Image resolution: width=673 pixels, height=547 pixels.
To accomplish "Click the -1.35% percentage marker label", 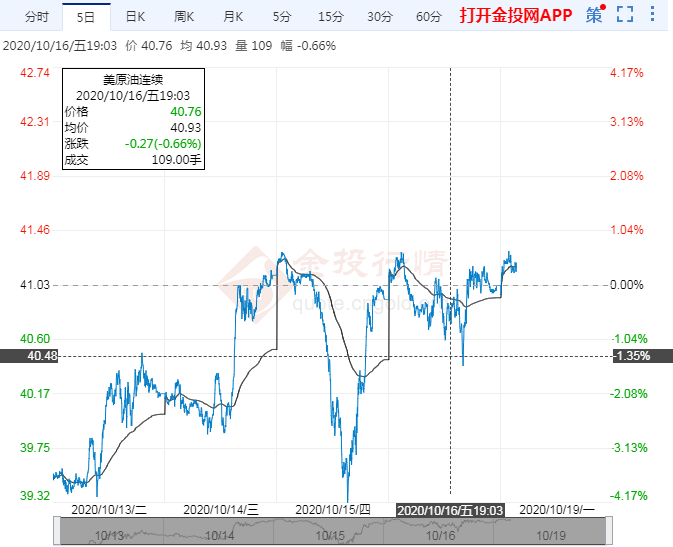I will coord(632,356).
